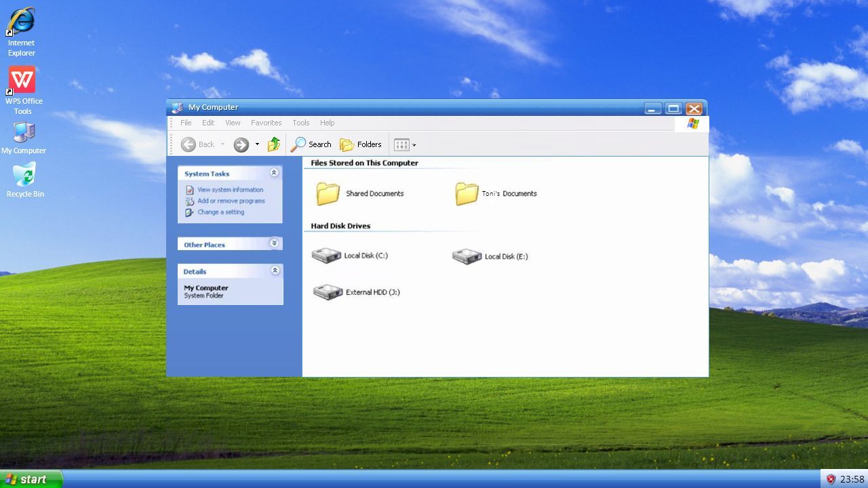Viewport: 868px width, 488px height.
Task: Select the Shared Documents folder icon
Action: point(328,194)
